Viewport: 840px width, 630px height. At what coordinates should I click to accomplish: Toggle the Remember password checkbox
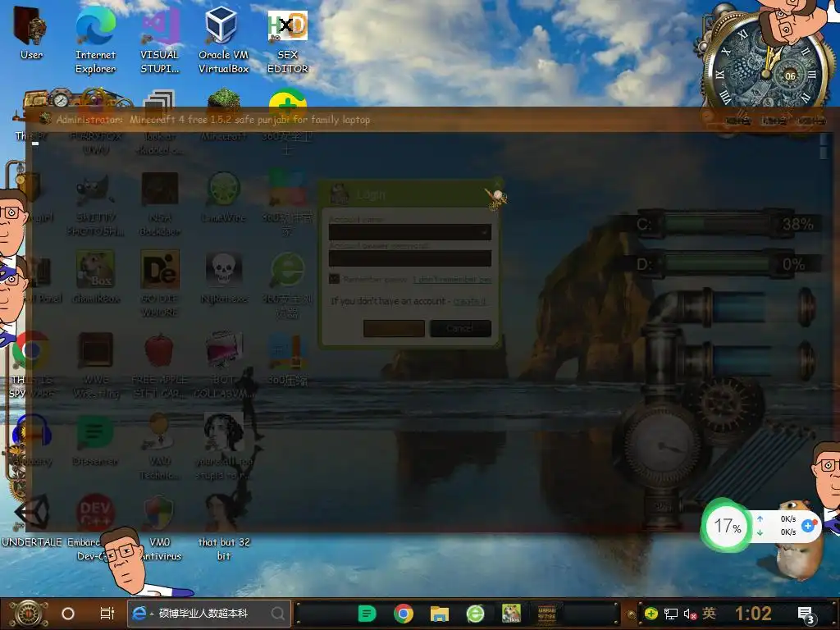[x=335, y=279]
